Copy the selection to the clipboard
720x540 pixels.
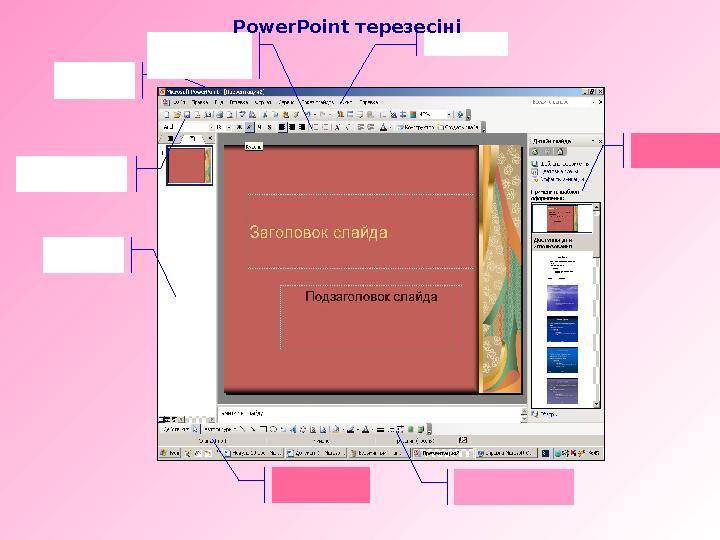coord(275,115)
